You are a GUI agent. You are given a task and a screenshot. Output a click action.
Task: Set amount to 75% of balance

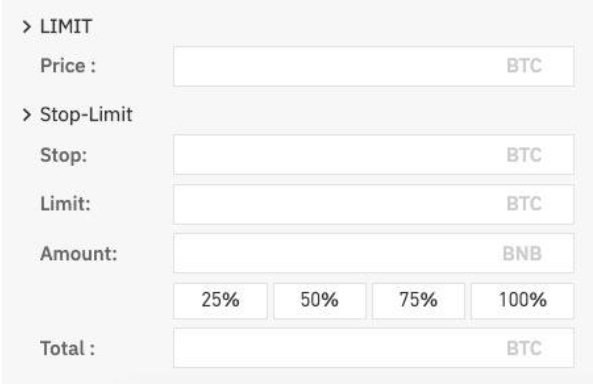418,301
